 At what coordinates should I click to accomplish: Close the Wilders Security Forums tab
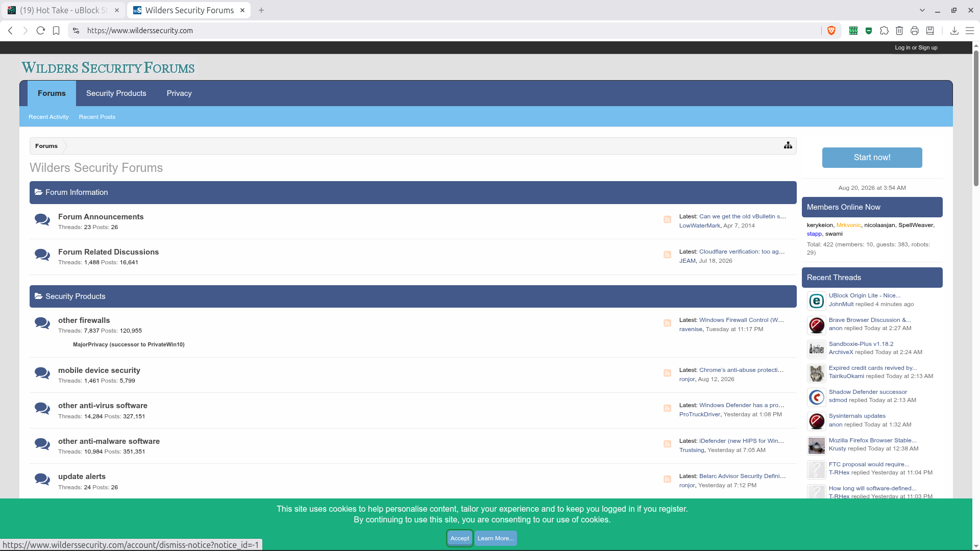tap(242, 10)
